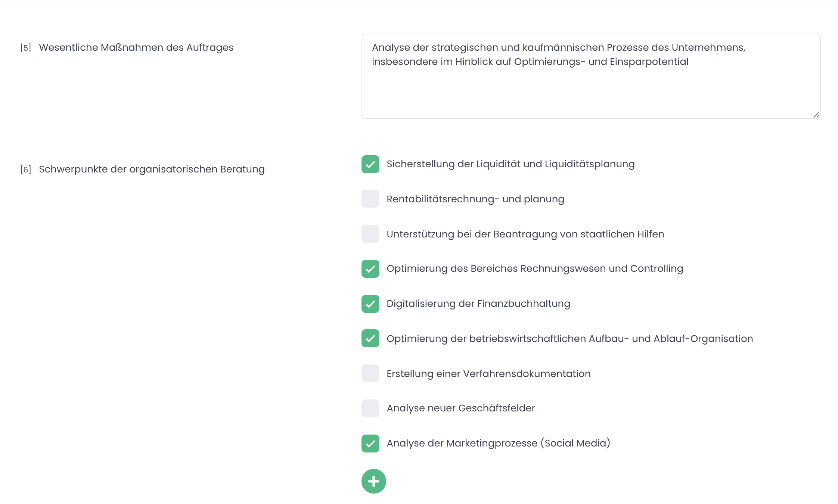This screenshot has width=838, height=504.
Task: Check Unterstützung bei der Beantragung von staatlichen Hilfen
Action: [x=370, y=234]
